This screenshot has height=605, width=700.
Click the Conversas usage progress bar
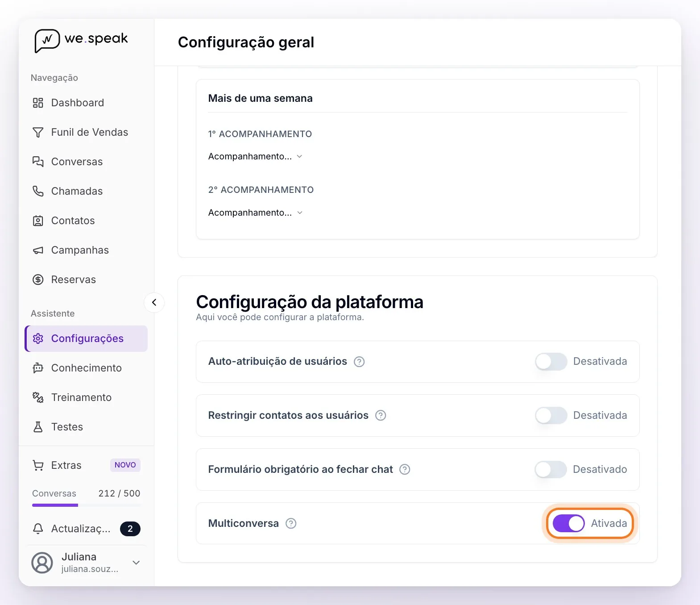86,505
